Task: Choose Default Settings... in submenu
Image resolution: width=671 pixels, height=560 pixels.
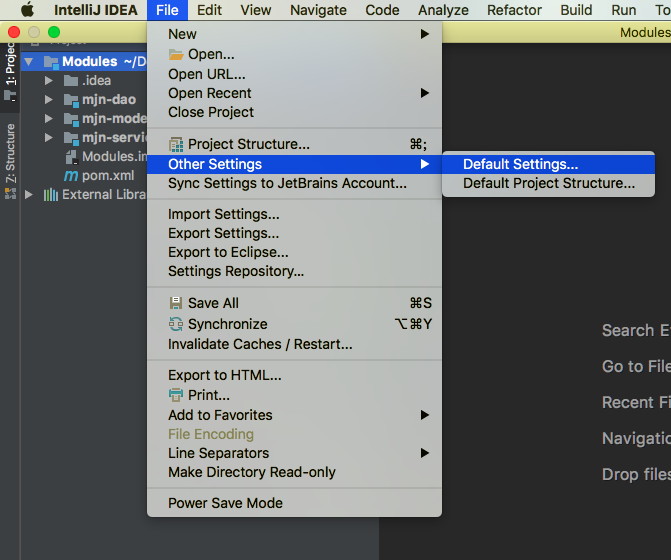Action: coord(548,164)
